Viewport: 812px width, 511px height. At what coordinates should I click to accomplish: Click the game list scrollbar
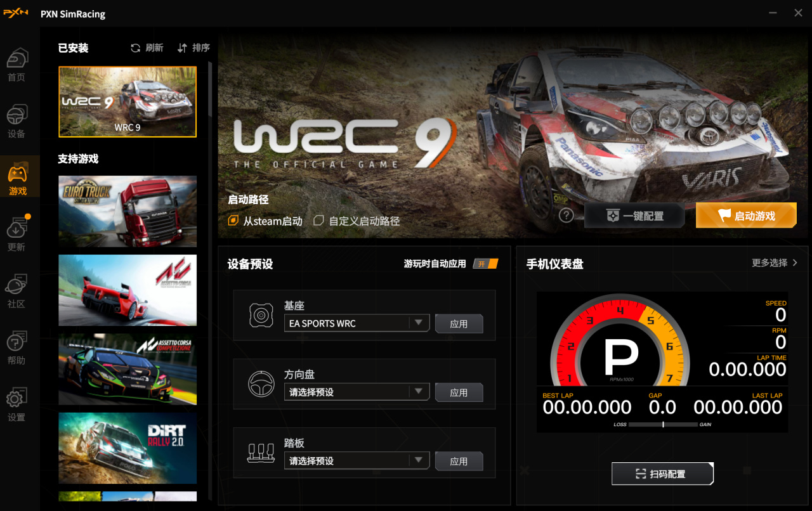(x=210, y=89)
